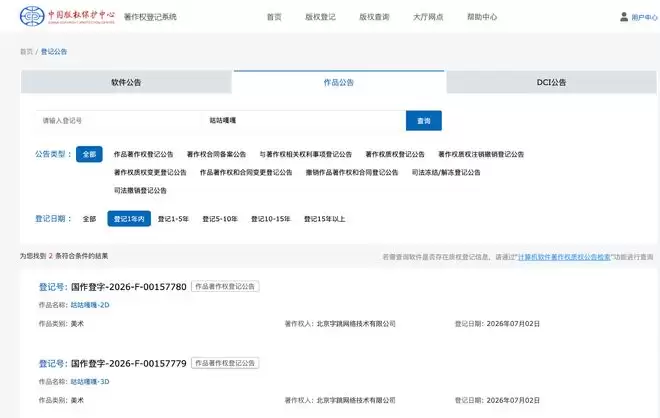660x418 pixels.
Task: Select 登记15年以上 date filter
Action: [325, 219]
